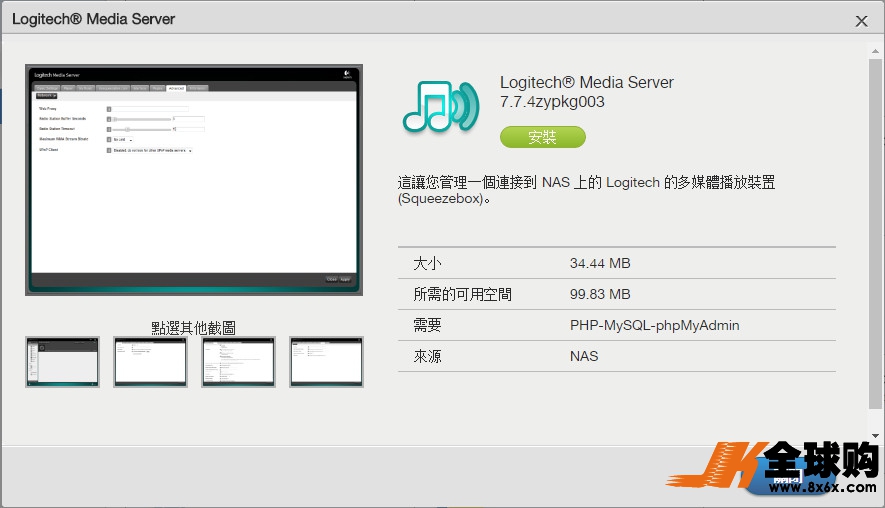Click the Logitech® Media Server heading beside icon
The height and width of the screenshot is (508, 885).
click(586, 82)
